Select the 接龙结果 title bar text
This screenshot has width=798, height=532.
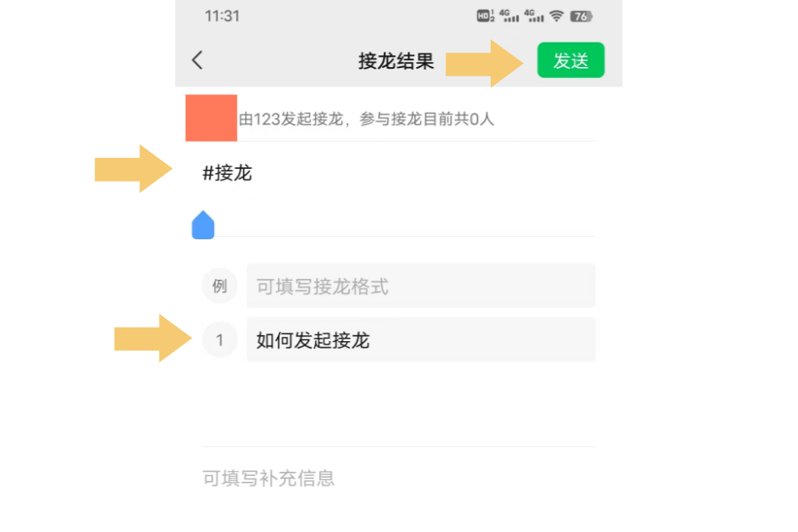tap(396, 60)
